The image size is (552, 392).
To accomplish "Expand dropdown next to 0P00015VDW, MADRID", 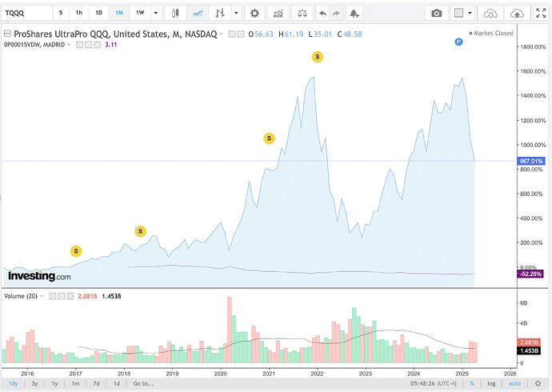I will pyautogui.click(x=69, y=45).
